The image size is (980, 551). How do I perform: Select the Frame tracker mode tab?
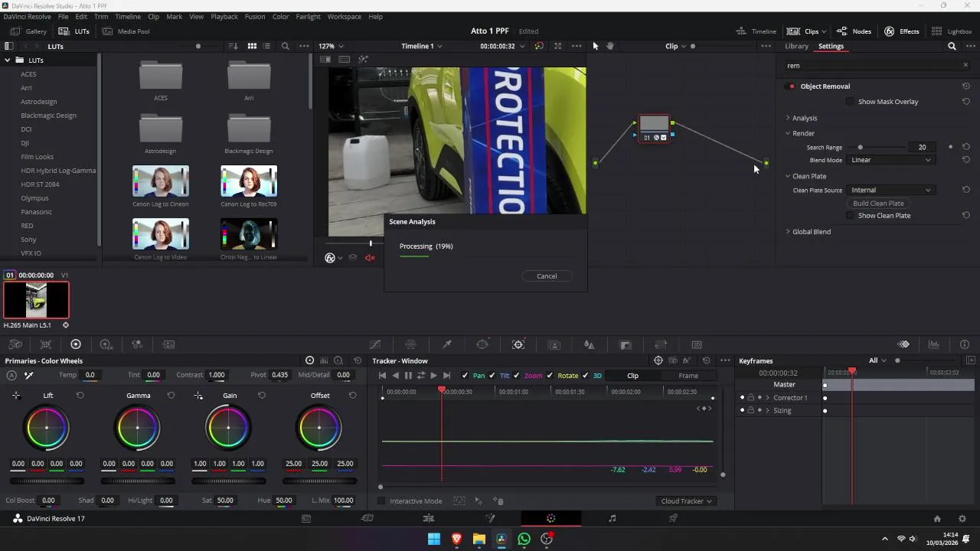tap(688, 376)
